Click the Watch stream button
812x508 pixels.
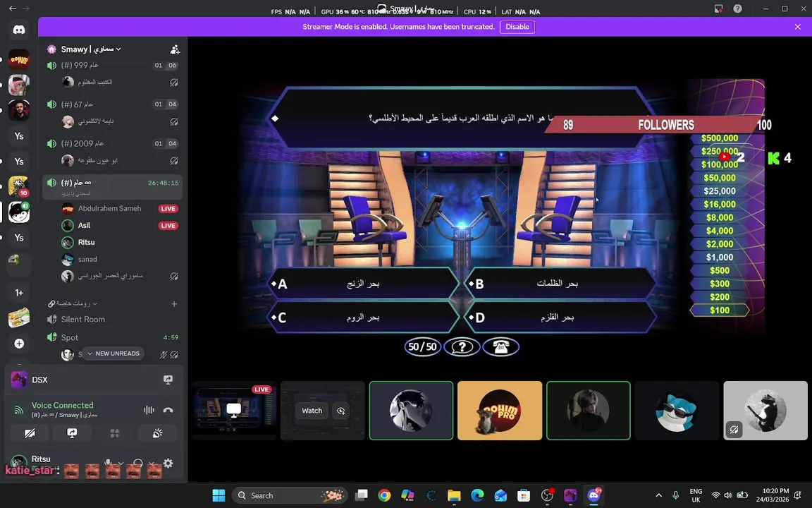tap(312, 411)
